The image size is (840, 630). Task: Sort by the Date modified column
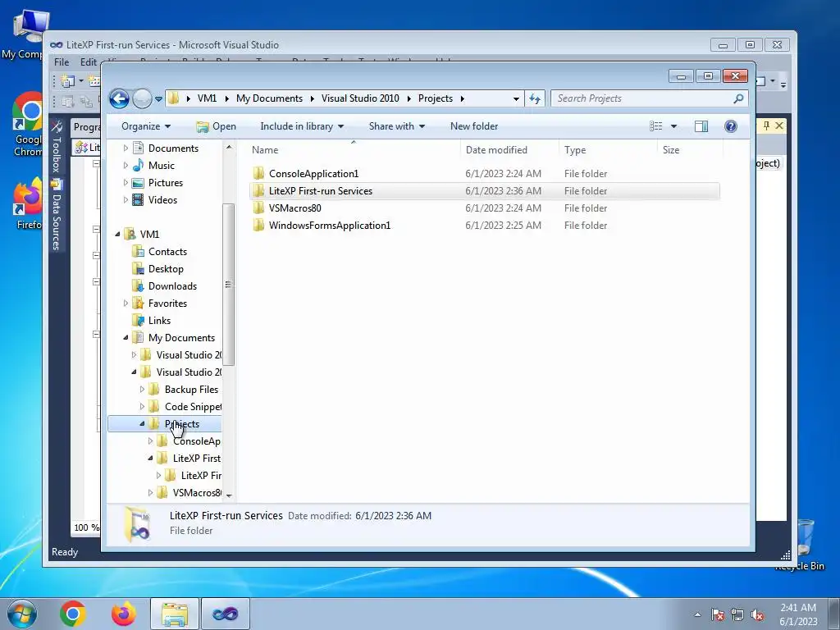pos(509,150)
